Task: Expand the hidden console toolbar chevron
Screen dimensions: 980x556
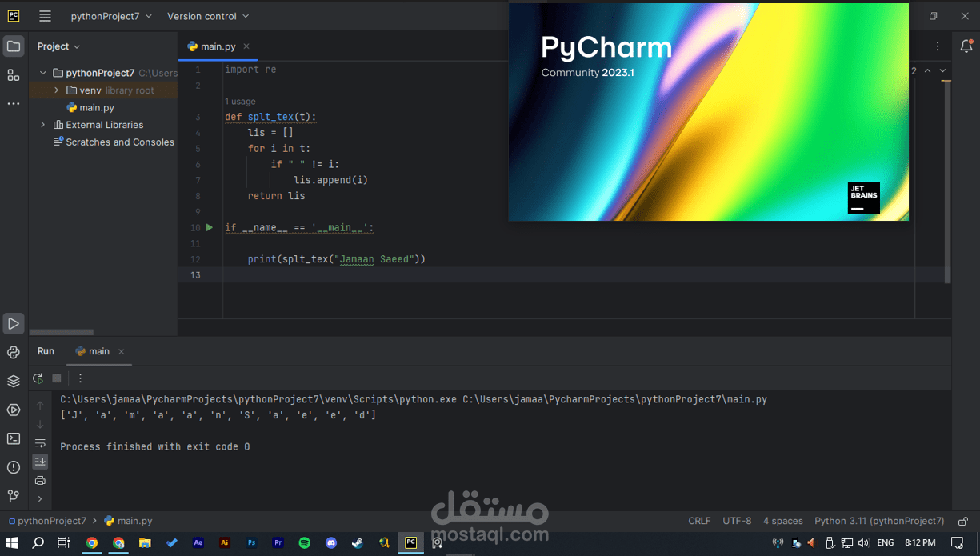Action: [x=40, y=499]
